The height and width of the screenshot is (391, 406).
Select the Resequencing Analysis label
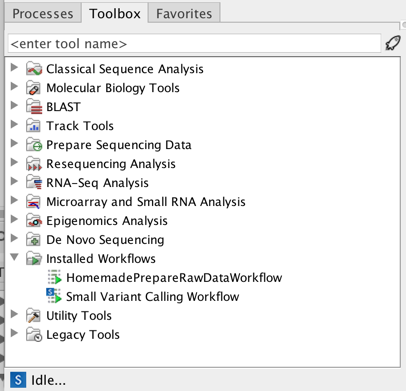coord(111,164)
